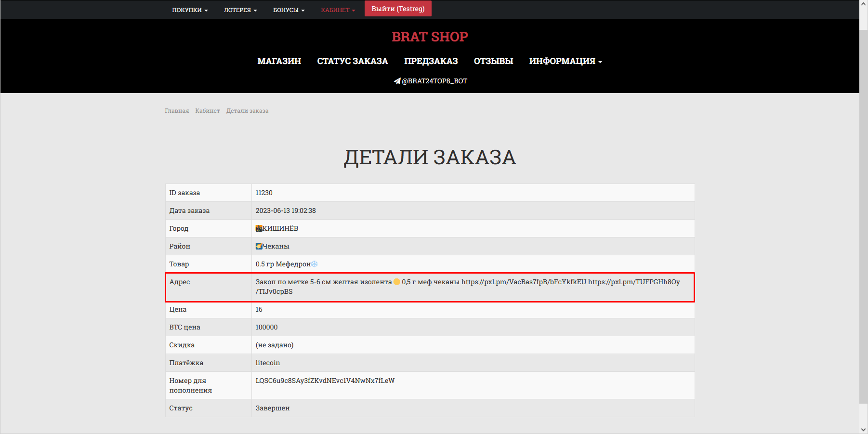This screenshot has height=434, width=868.
Task: Click the scrollbar up arrow
Action: point(864,4)
